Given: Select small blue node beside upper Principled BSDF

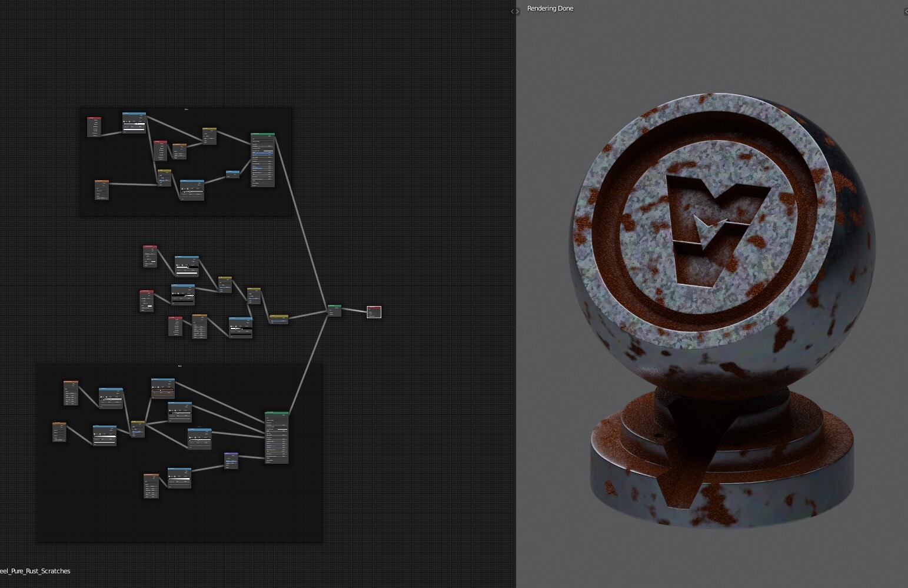Looking at the screenshot, I should coord(233,175).
